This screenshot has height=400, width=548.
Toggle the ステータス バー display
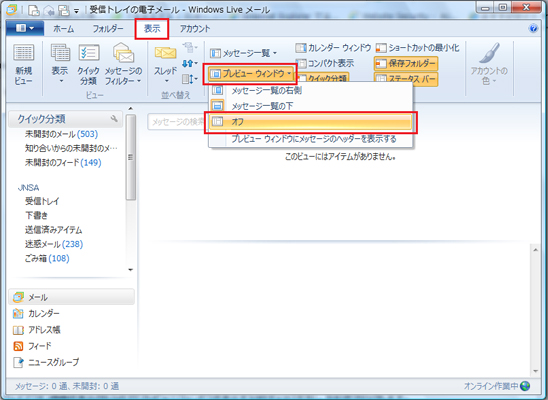406,79
